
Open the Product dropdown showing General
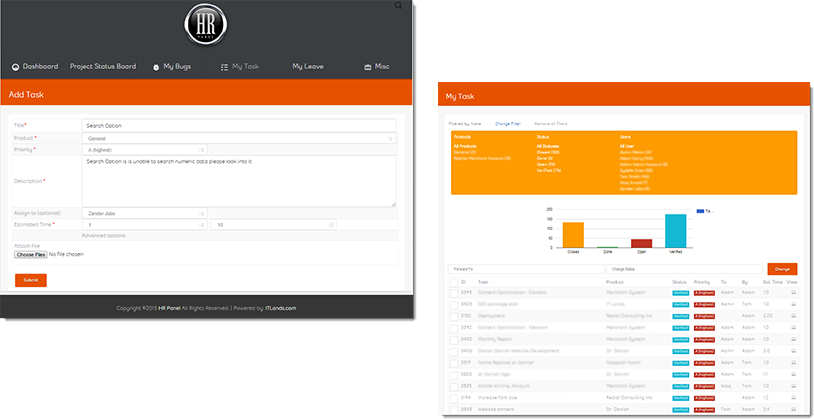coord(239,139)
